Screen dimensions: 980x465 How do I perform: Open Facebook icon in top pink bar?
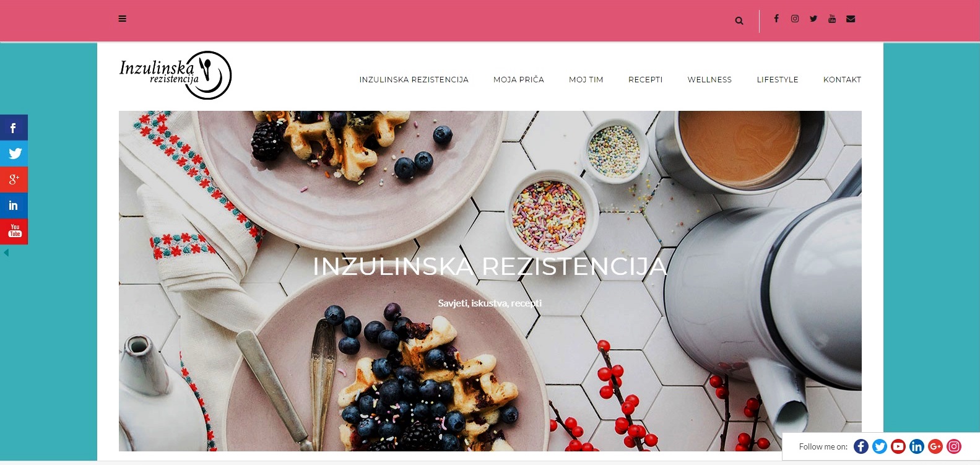pos(776,19)
